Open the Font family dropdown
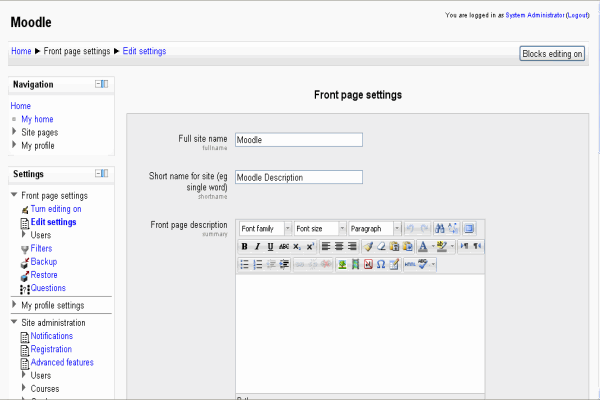The image size is (600, 400). click(264, 228)
